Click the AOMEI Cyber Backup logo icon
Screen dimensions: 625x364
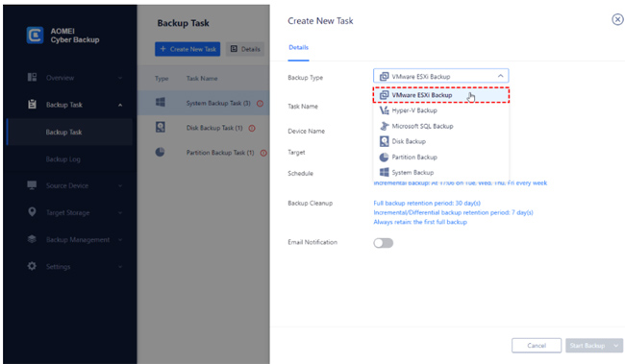35,36
